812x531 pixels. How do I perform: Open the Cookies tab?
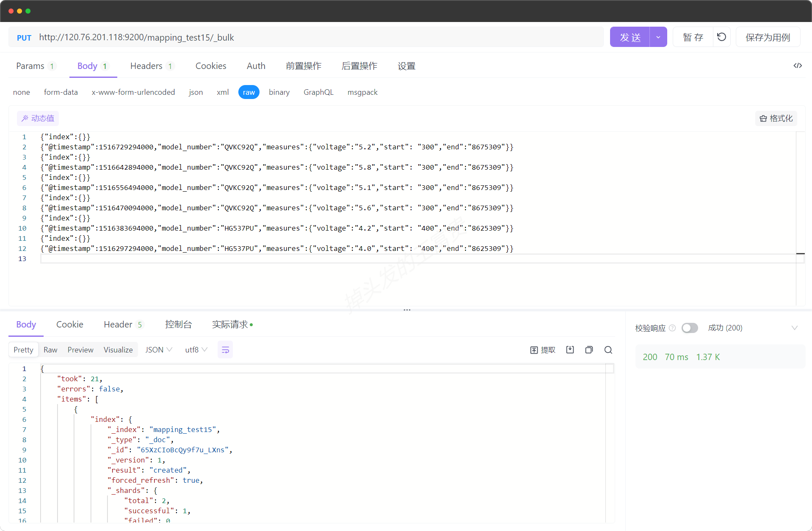pyautogui.click(x=211, y=66)
